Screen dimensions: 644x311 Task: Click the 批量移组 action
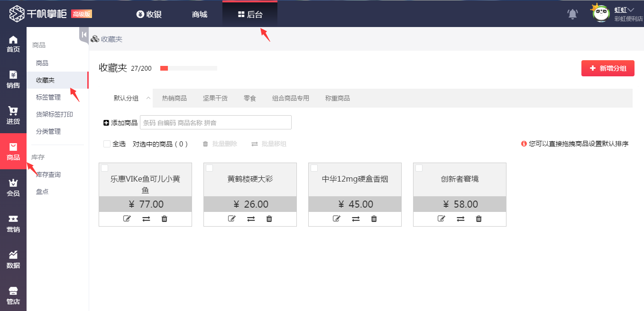tap(274, 144)
